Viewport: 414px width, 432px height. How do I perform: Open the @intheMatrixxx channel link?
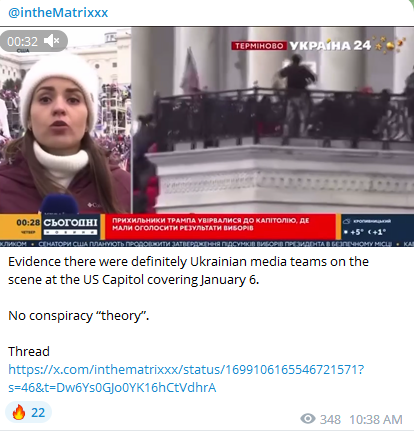pyautogui.click(x=58, y=13)
